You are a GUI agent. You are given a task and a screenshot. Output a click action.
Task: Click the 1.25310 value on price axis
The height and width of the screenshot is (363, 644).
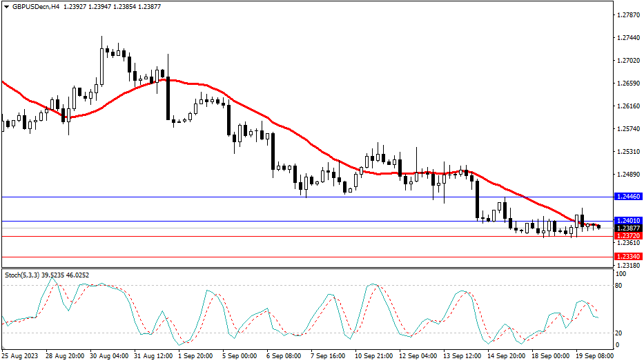[x=628, y=151]
